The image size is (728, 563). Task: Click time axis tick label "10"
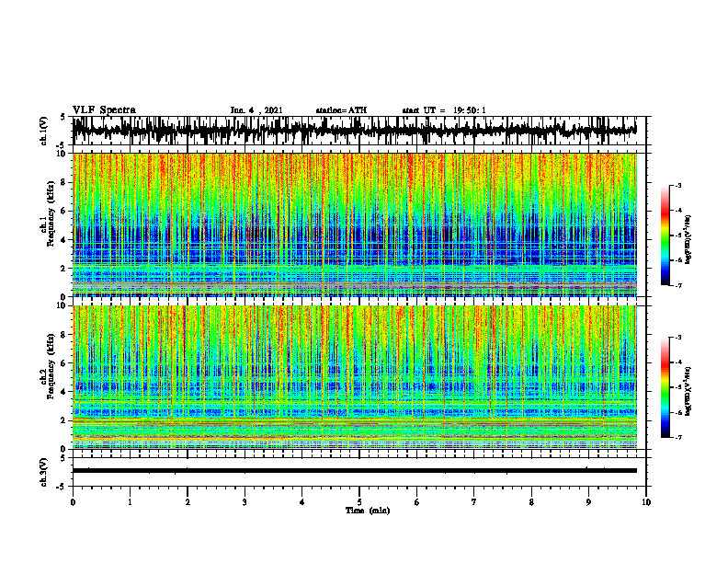tap(646, 502)
